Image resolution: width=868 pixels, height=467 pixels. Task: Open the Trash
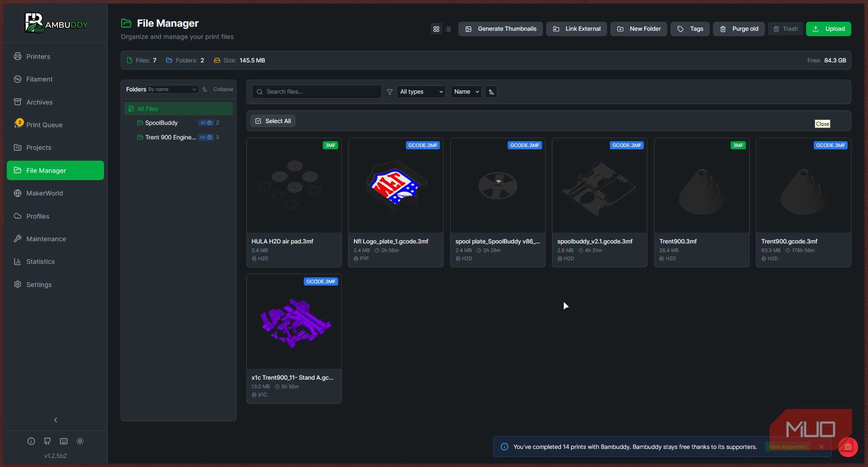coord(785,29)
